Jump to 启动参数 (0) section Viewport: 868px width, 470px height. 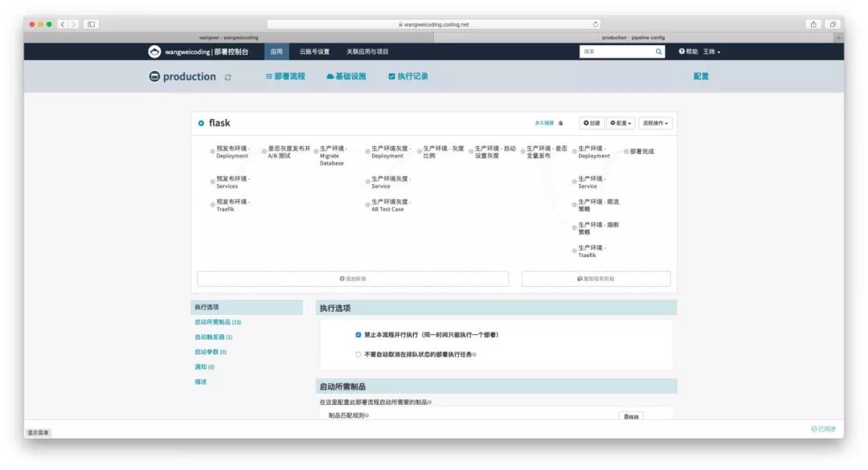click(x=211, y=352)
